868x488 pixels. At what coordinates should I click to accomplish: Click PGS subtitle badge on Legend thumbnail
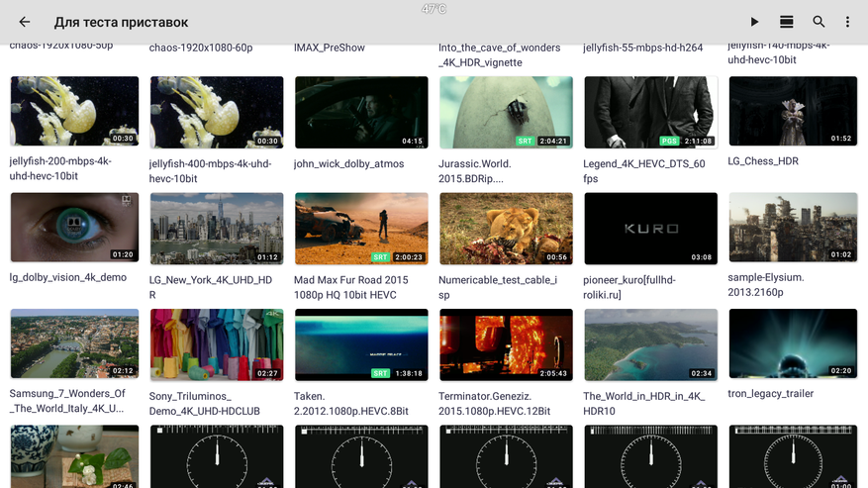(669, 142)
